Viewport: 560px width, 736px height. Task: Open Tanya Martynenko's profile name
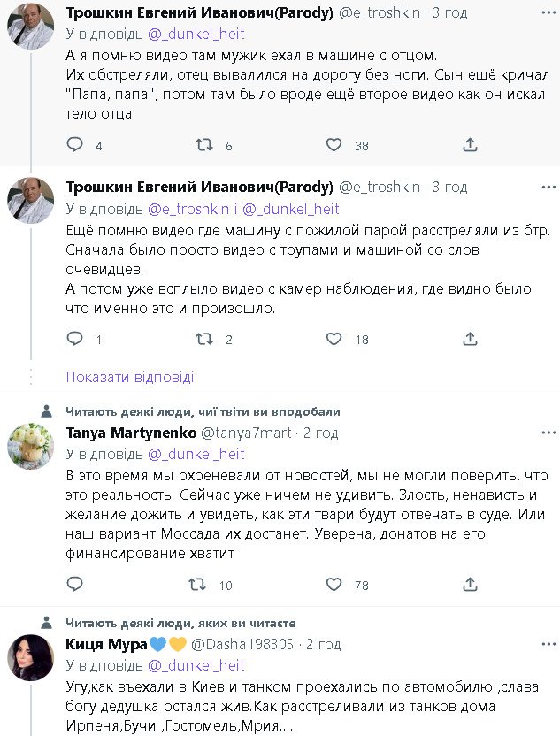coord(130,433)
